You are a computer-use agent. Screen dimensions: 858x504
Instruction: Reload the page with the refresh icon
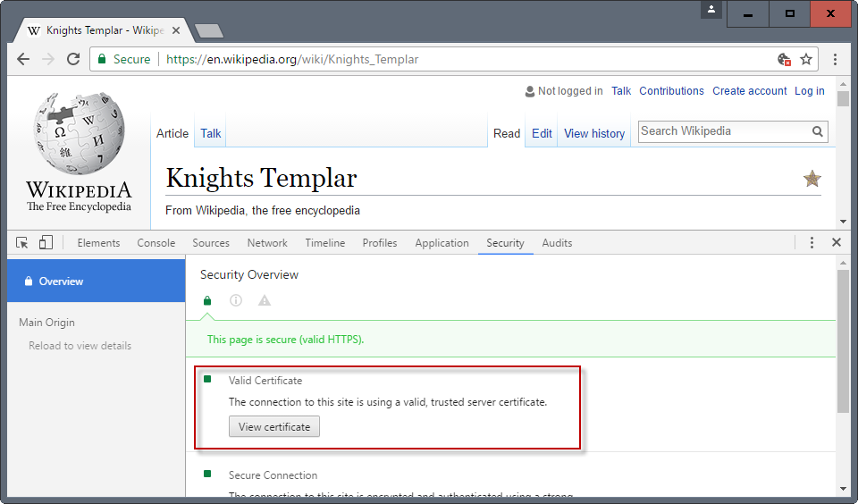[73, 59]
